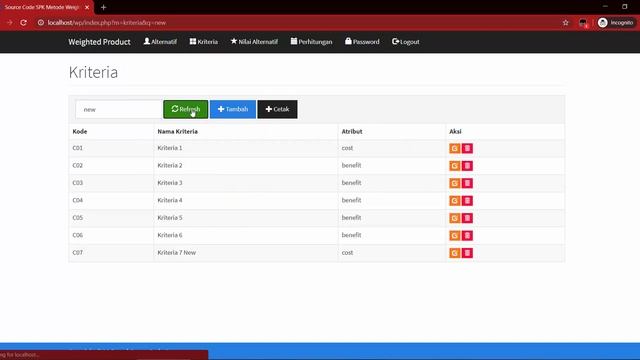The height and width of the screenshot is (360, 640).
Task: Edit the C04 Kriteria 4 row
Action: tap(454, 201)
